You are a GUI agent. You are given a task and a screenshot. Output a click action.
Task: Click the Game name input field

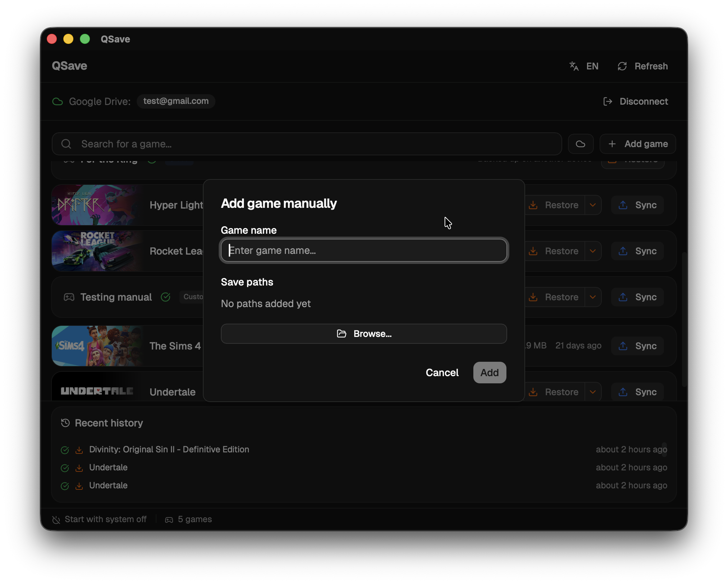364,250
